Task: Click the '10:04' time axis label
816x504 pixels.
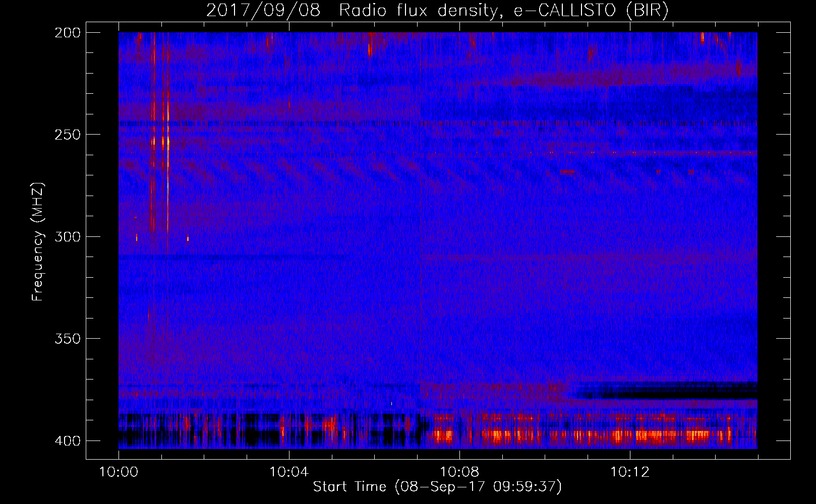Action: pos(289,472)
